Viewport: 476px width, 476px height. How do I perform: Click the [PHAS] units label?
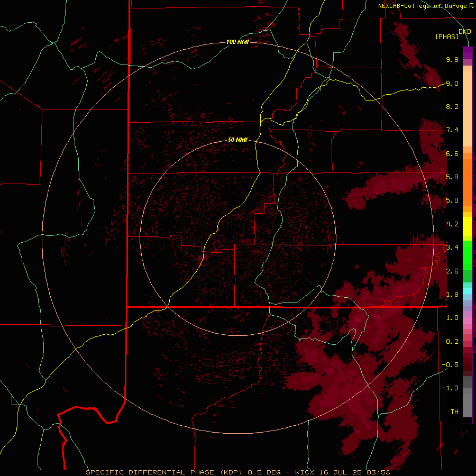(x=447, y=36)
